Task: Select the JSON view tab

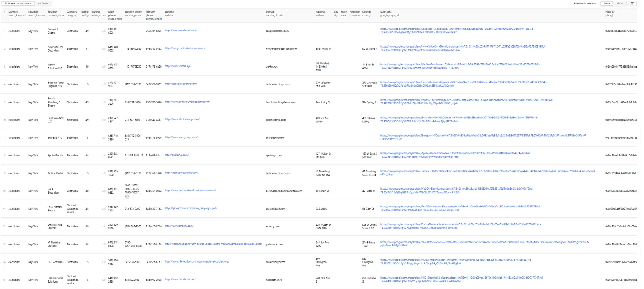Action: (x=620, y=4)
